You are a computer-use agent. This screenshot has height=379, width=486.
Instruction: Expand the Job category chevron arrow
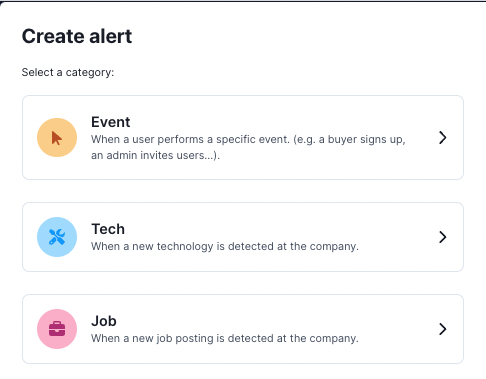(x=442, y=329)
